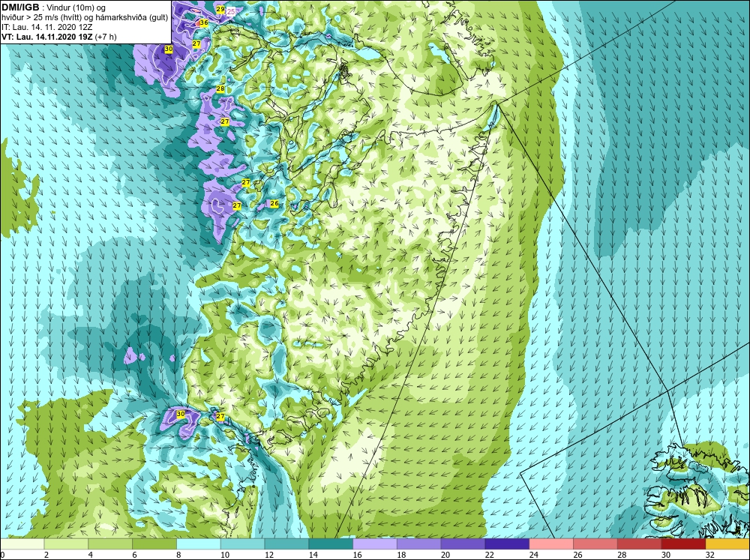
Task: Select the 16–18 m/s lavender legend swatch
Action: [x=375, y=544]
